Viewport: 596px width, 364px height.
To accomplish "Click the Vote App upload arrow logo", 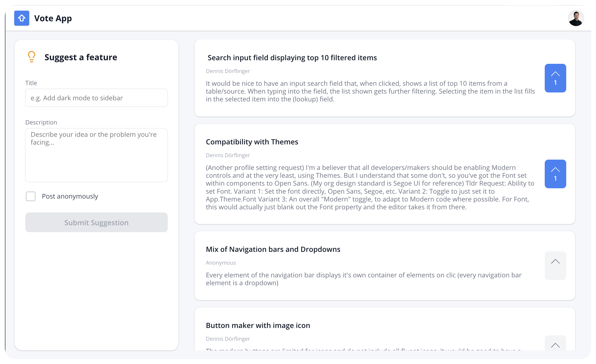I will tap(21, 18).
